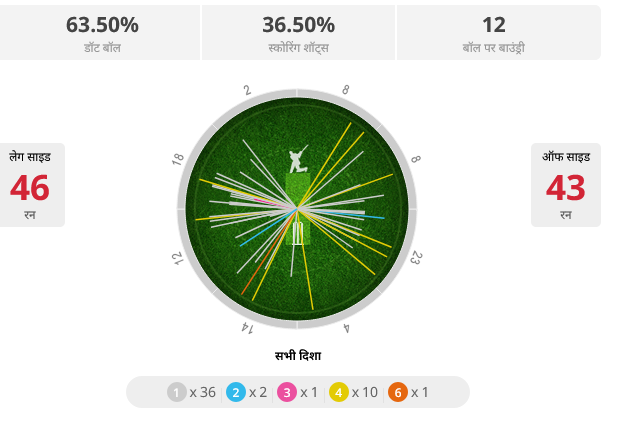The width and height of the screenshot is (620, 436).
Task: Click the zone labeled 2 at top
Action: tap(247, 90)
